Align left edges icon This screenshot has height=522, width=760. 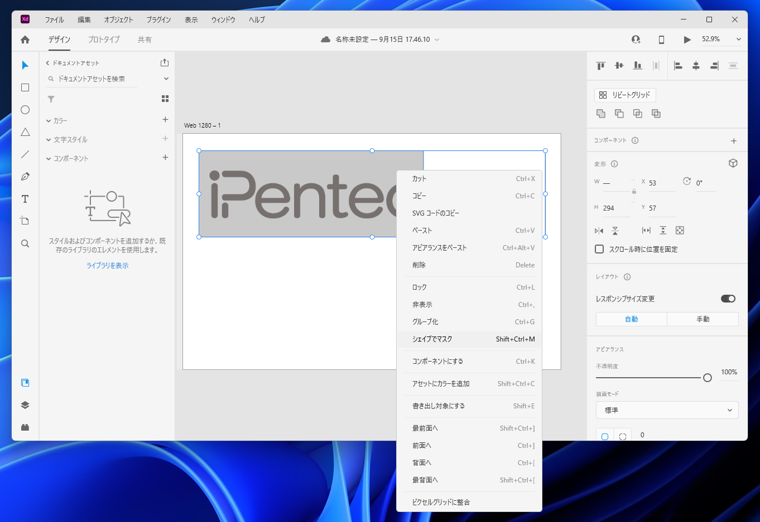(678, 65)
